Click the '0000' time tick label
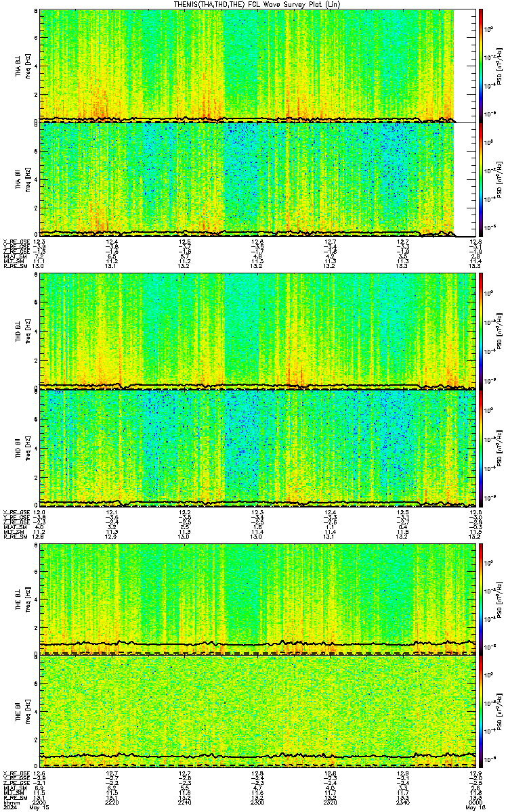Viewport: 508px width, 812px height. coord(474,801)
